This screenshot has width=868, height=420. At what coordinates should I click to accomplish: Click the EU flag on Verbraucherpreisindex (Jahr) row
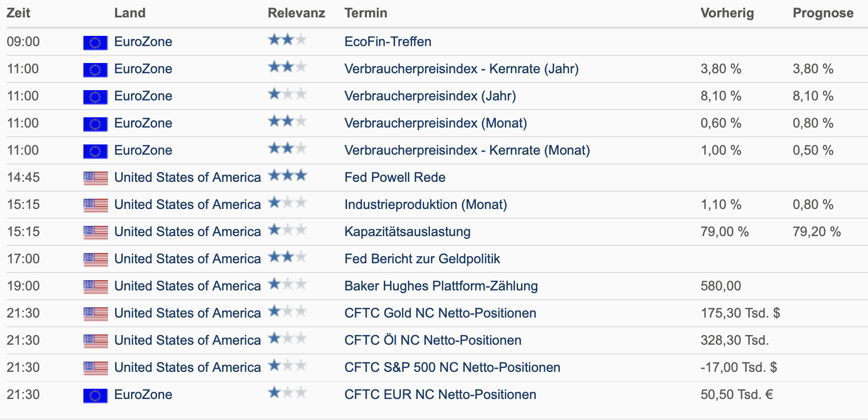[95, 97]
